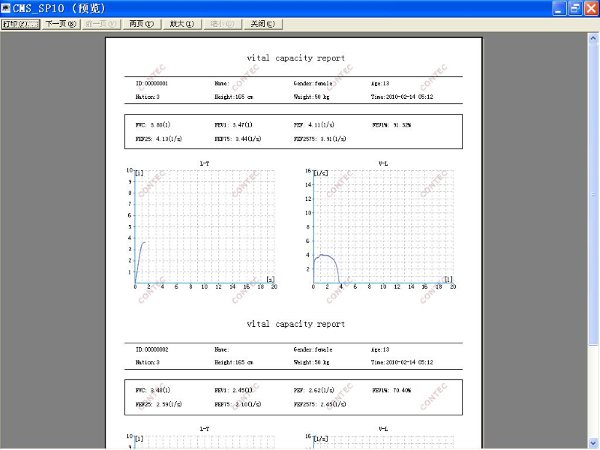Click the 打印 (Print) button
Image resolution: width=600 pixels, height=450 pixels.
tap(19, 23)
